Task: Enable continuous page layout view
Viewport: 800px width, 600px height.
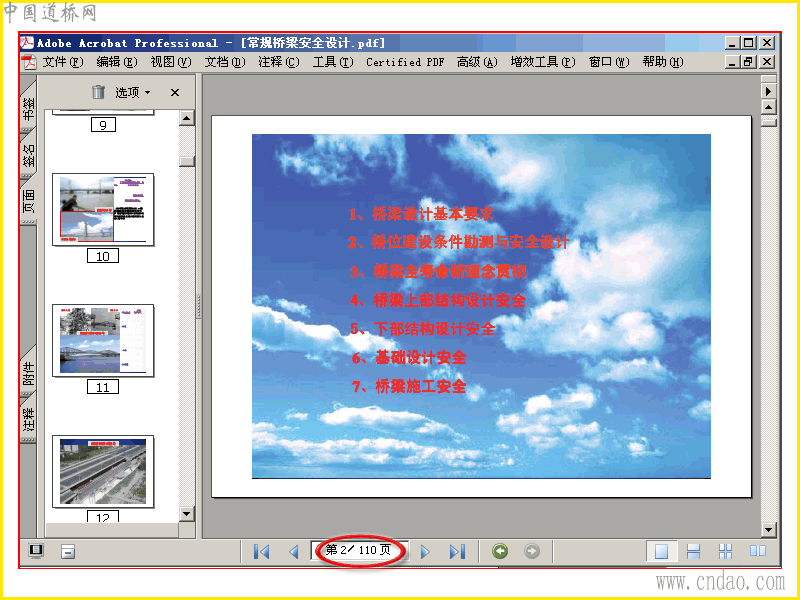Action: coord(693,551)
